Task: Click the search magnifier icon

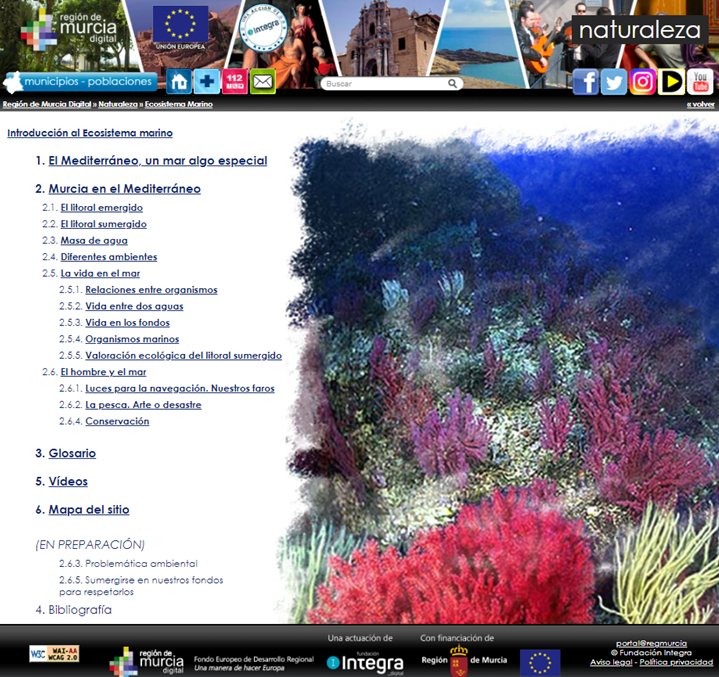Action: [453, 83]
